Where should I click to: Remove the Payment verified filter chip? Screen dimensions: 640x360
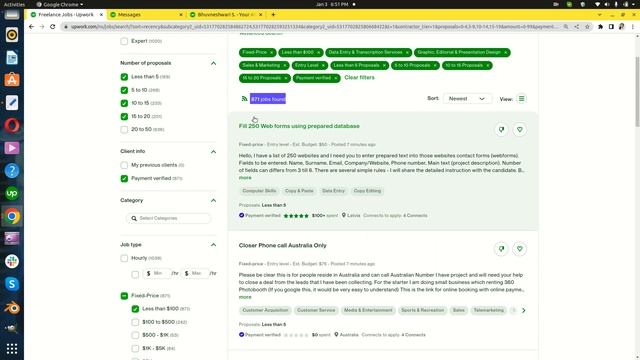pyautogui.click(x=336, y=78)
